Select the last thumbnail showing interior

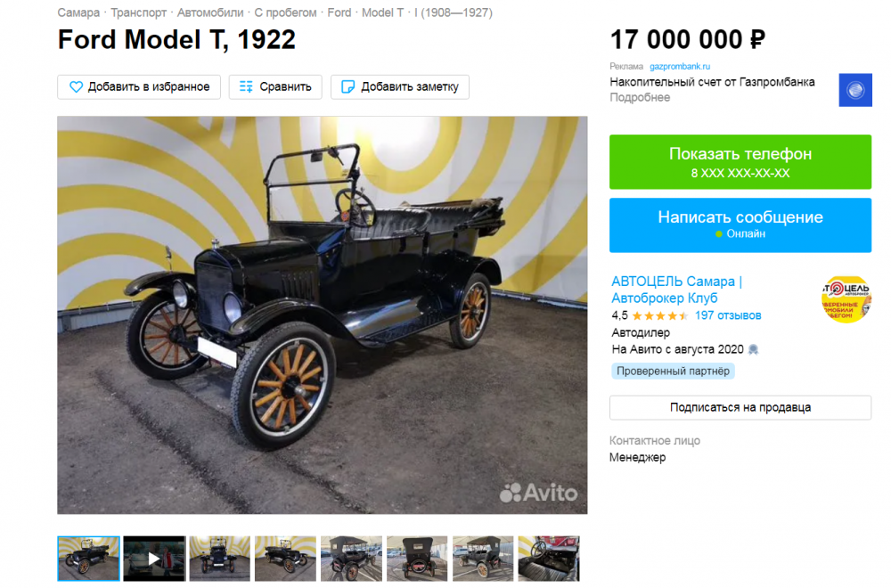[549, 559]
